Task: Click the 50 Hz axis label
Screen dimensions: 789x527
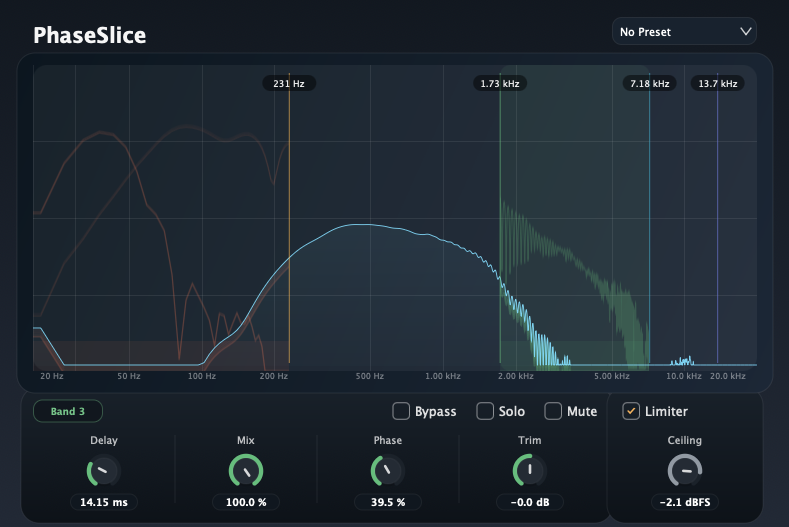Action: click(129, 376)
